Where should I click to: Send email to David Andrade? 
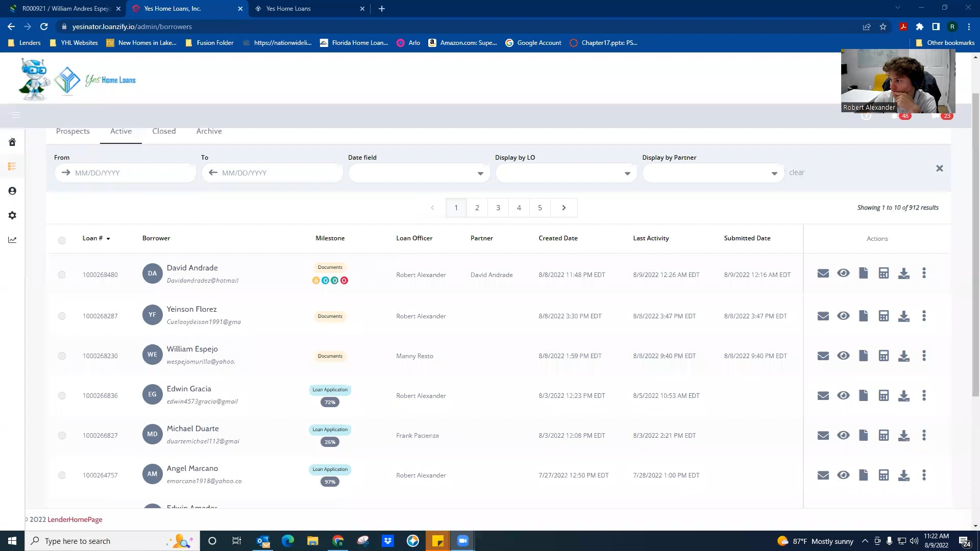tap(823, 273)
